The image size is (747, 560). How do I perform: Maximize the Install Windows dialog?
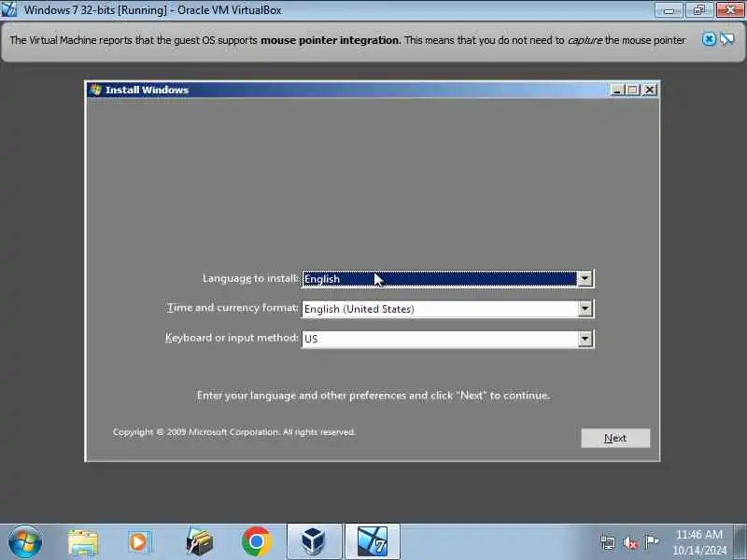click(633, 90)
